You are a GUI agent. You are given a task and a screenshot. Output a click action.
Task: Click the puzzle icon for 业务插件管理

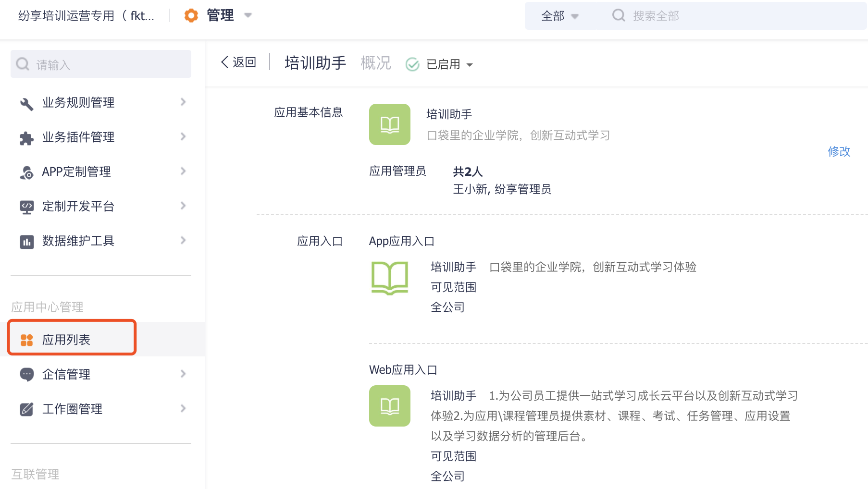[x=26, y=138]
